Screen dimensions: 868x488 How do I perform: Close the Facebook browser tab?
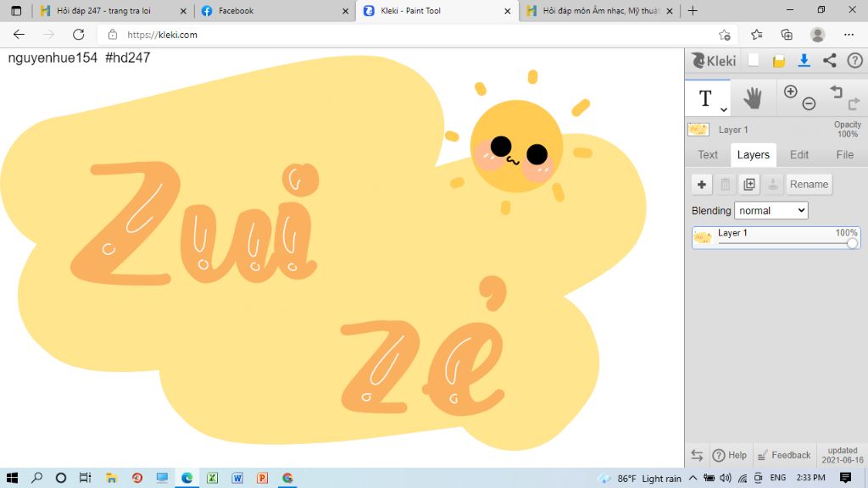(x=346, y=10)
